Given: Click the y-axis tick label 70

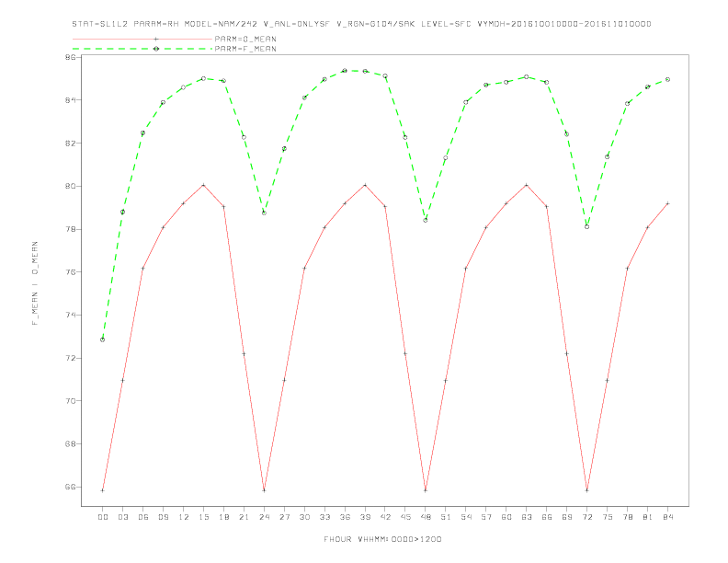Looking at the screenshot, I should coord(71,401).
